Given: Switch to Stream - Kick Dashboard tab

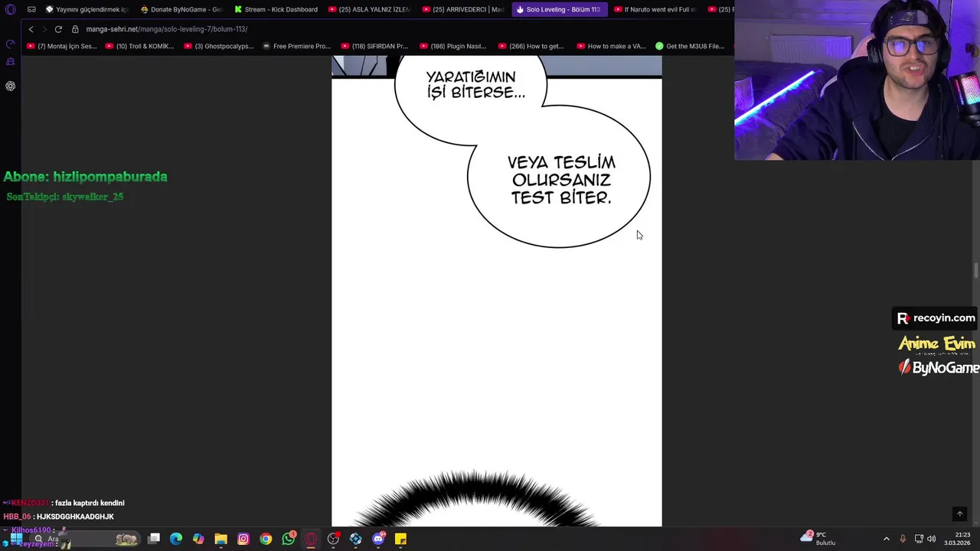Looking at the screenshot, I should 276,9.
